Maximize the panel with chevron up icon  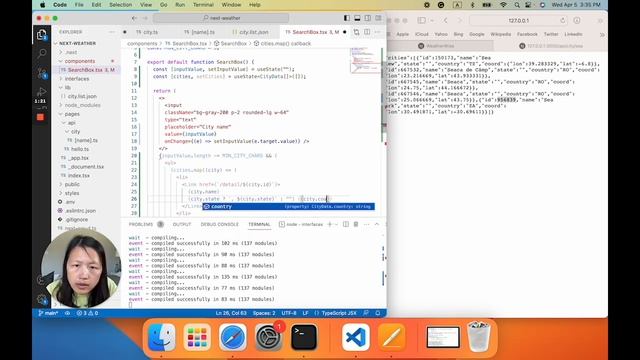pos(377,224)
